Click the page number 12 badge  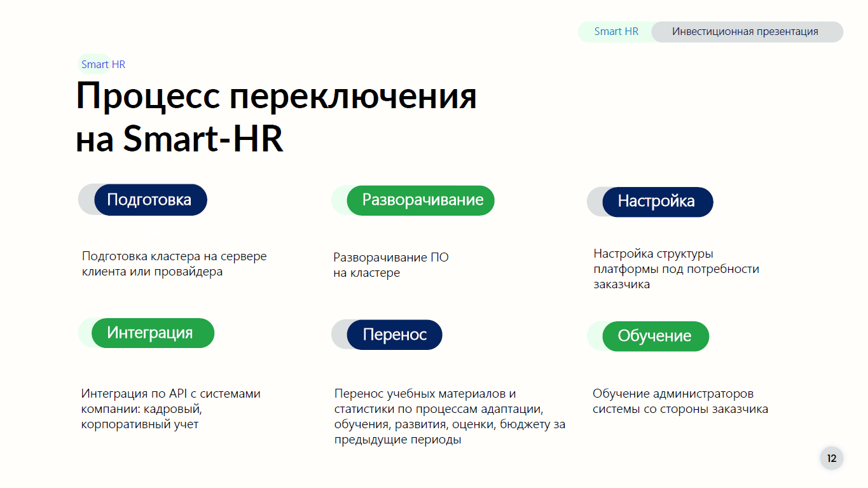(x=832, y=458)
